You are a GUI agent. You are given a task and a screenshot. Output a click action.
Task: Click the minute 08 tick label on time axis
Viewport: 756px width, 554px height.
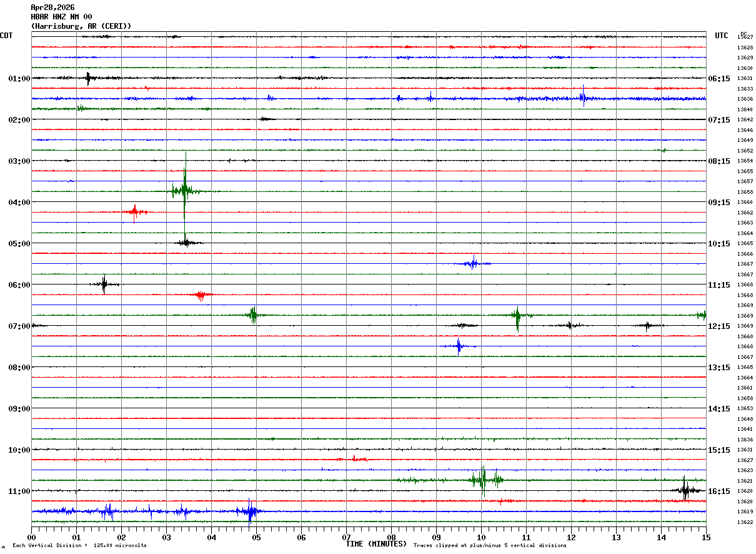point(391,538)
